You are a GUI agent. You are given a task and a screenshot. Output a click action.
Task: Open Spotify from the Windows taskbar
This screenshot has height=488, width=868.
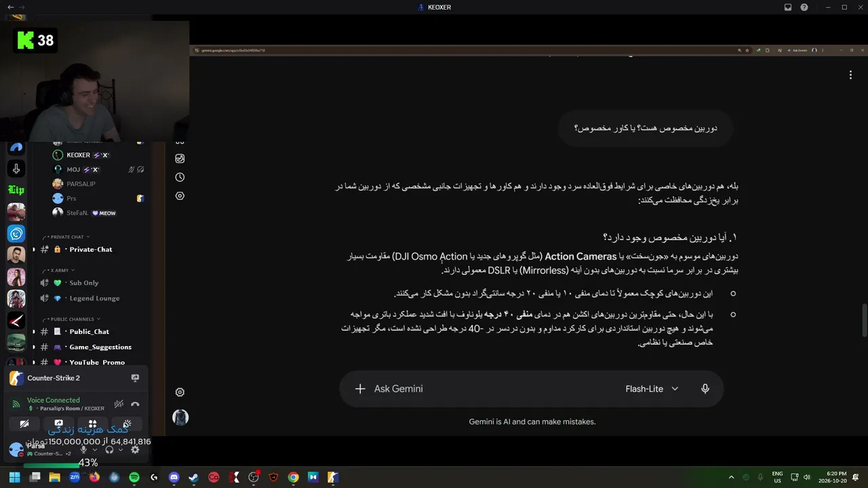click(x=134, y=477)
